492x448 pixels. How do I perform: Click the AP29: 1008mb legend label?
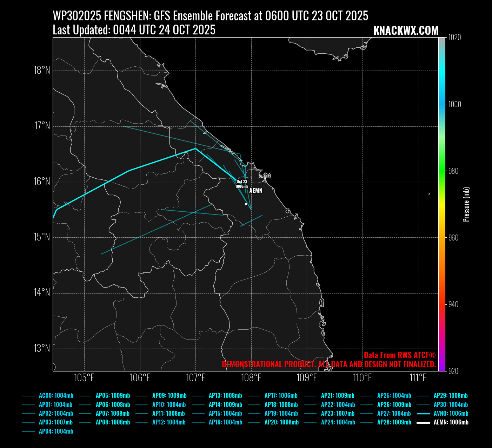[451, 396]
